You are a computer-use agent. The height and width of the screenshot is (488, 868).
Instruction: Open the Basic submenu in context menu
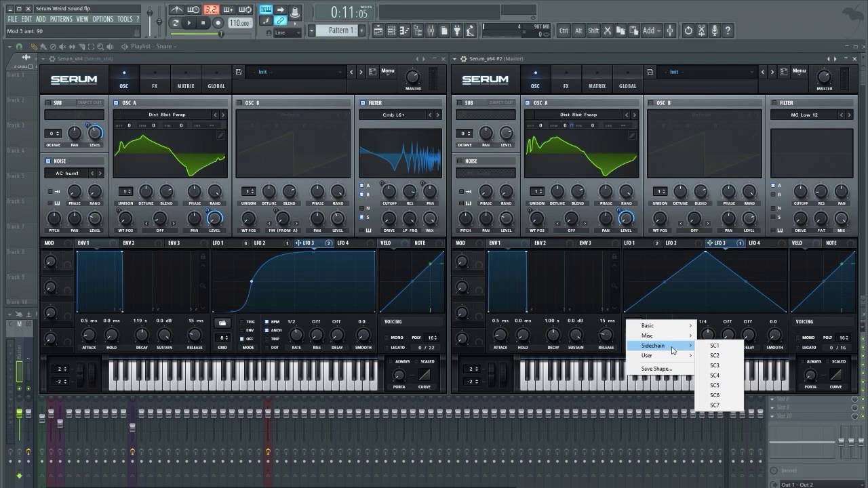click(x=661, y=325)
